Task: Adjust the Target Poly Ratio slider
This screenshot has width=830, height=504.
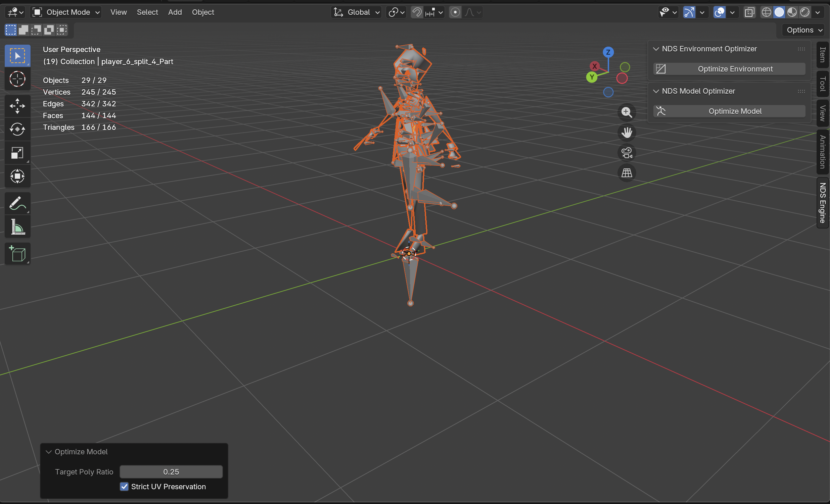Action: pos(171,472)
